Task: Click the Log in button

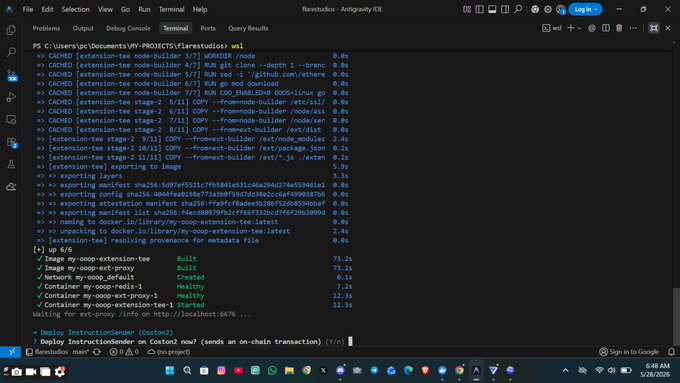Action: pos(585,9)
